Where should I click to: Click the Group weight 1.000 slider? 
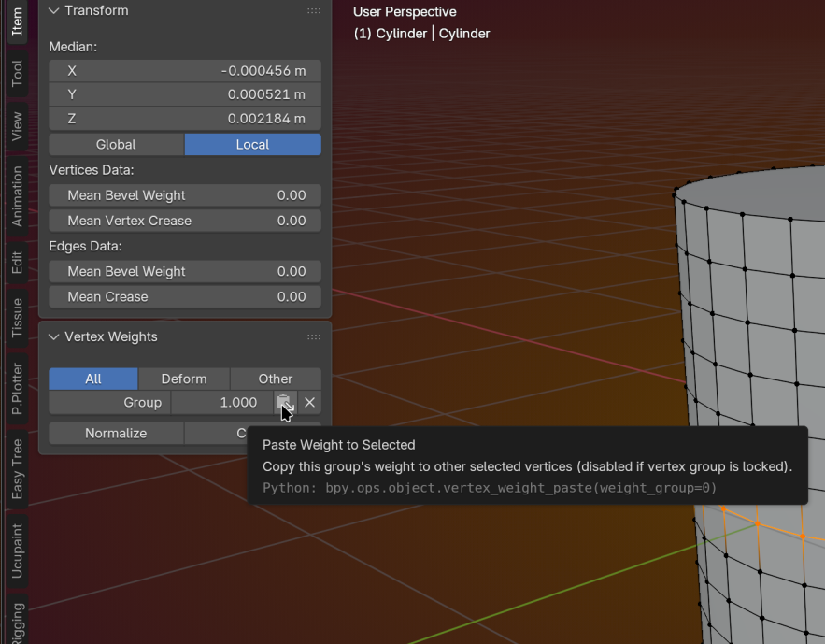coord(221,402)
